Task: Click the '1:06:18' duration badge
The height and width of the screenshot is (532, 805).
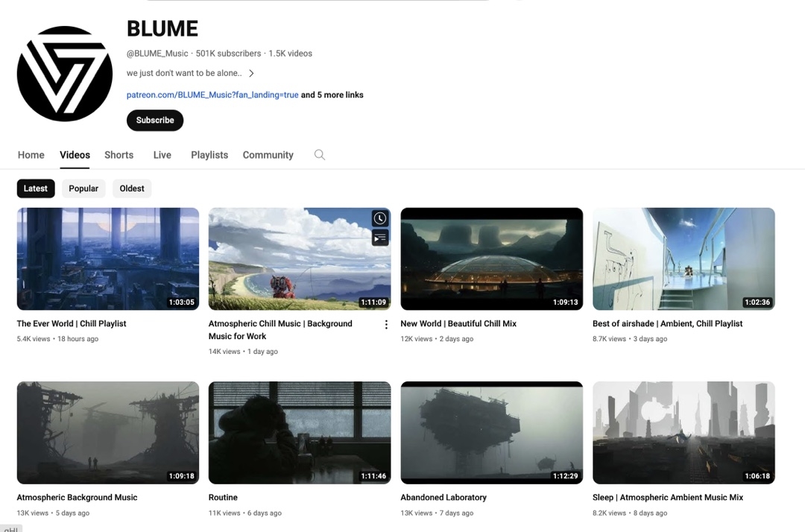Action: (757, 476)
